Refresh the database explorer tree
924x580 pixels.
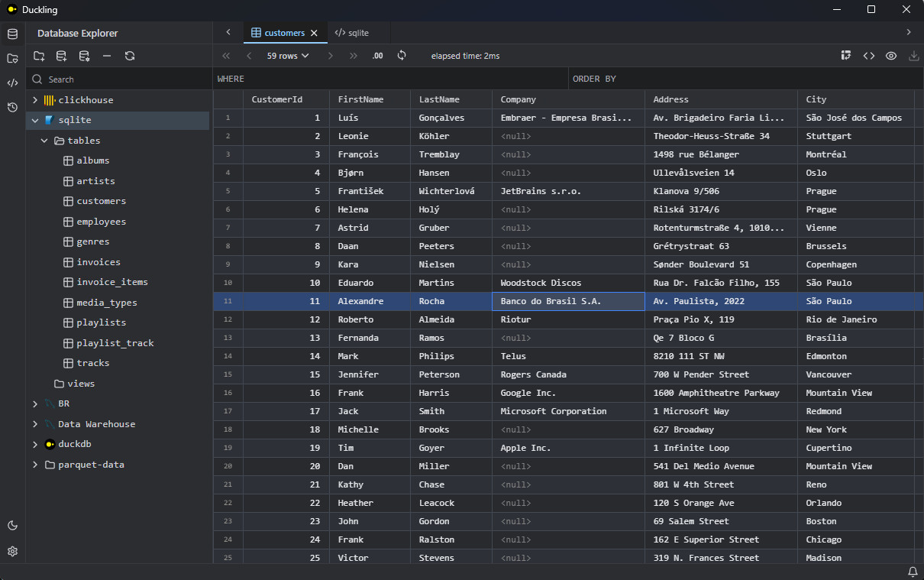coord(130,56)
